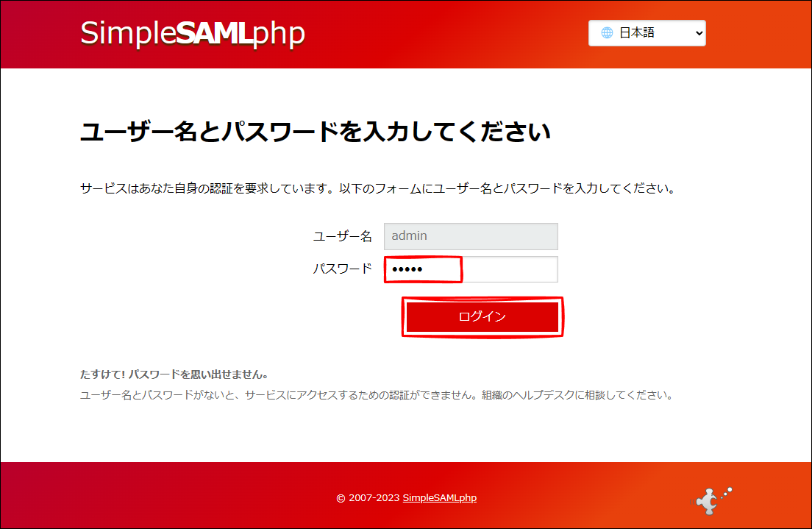812x529 pixels.
Task: Click the ユーザー名 field containing admin
Action: pos(471,236)
